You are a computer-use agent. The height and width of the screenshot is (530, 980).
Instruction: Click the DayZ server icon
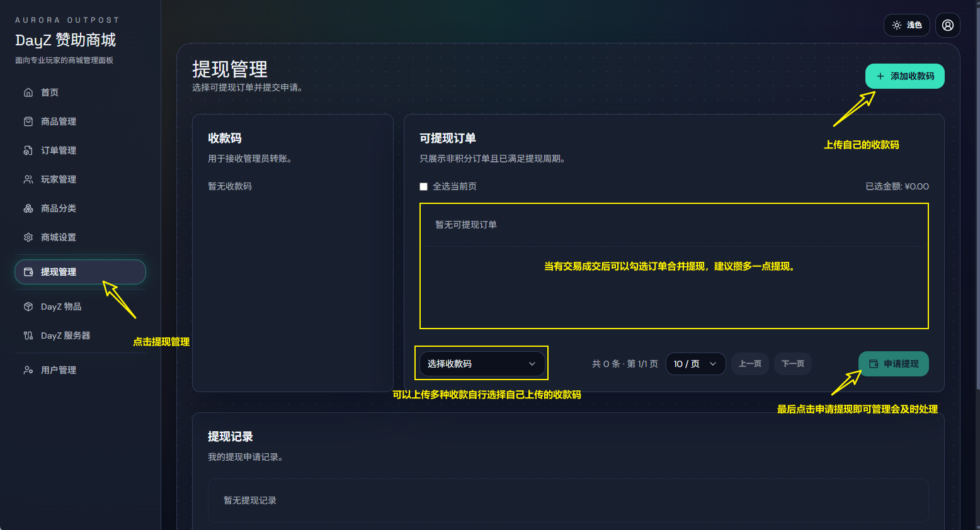pos(28,335)
